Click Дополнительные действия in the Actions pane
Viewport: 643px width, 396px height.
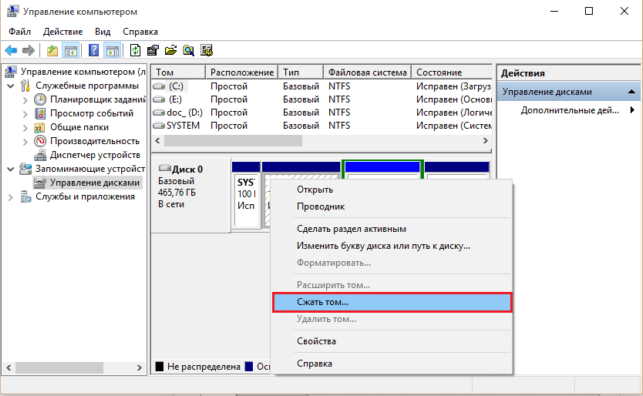[569, 110]
